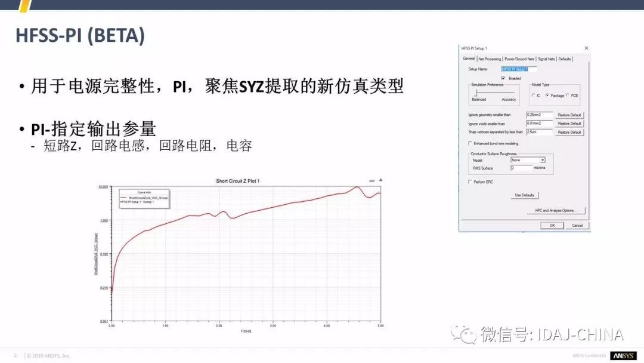
Task: Click the Ignore geometry smaller than field
Action: coord(539,115)
